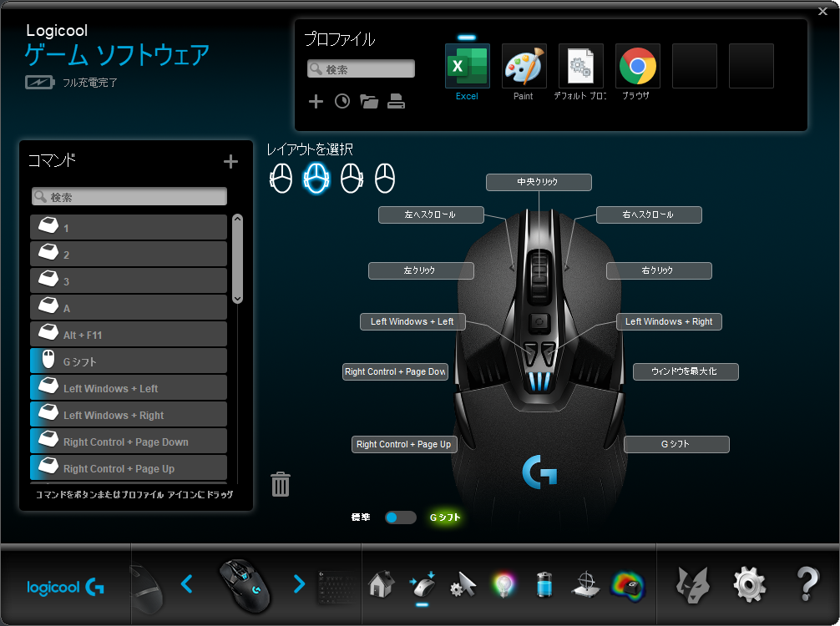Select "Right Control + Page Up" list command
840x626 pixels.
(129, 468)
